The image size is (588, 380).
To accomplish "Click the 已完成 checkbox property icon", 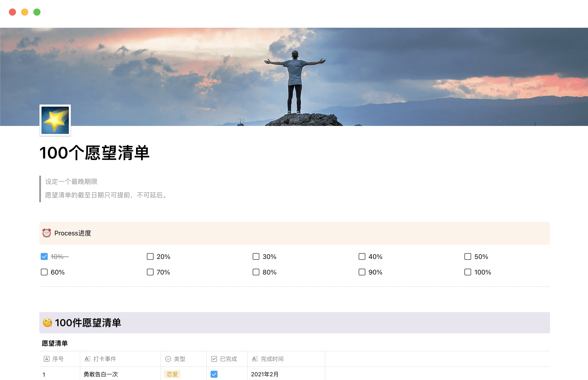I will point(214,359).
